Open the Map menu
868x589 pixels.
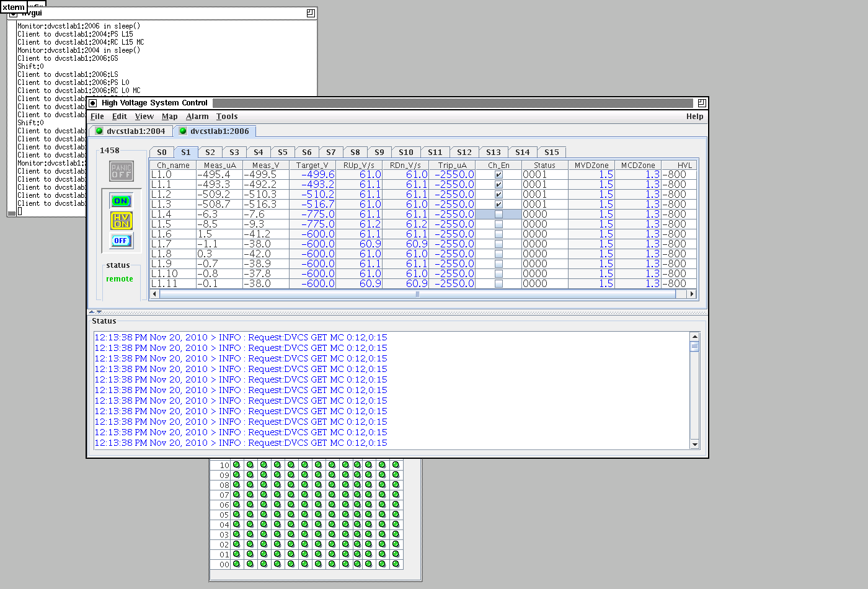click(x=169, y=117)
